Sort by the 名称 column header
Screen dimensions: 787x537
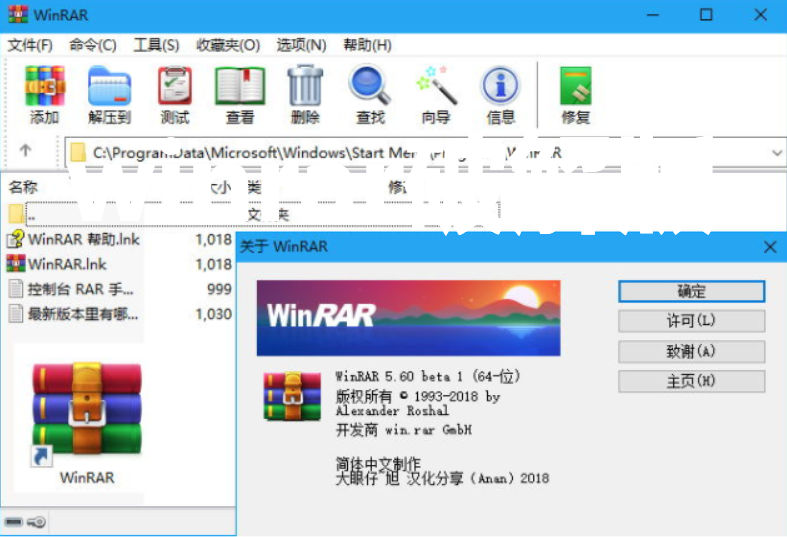pos(23,187)
